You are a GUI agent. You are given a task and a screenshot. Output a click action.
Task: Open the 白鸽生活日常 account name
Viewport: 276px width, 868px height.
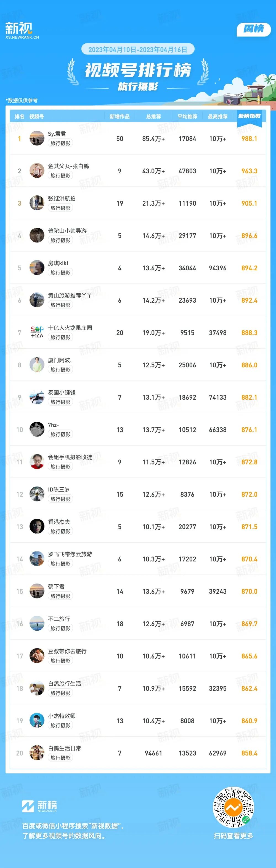tap(65, 748)
